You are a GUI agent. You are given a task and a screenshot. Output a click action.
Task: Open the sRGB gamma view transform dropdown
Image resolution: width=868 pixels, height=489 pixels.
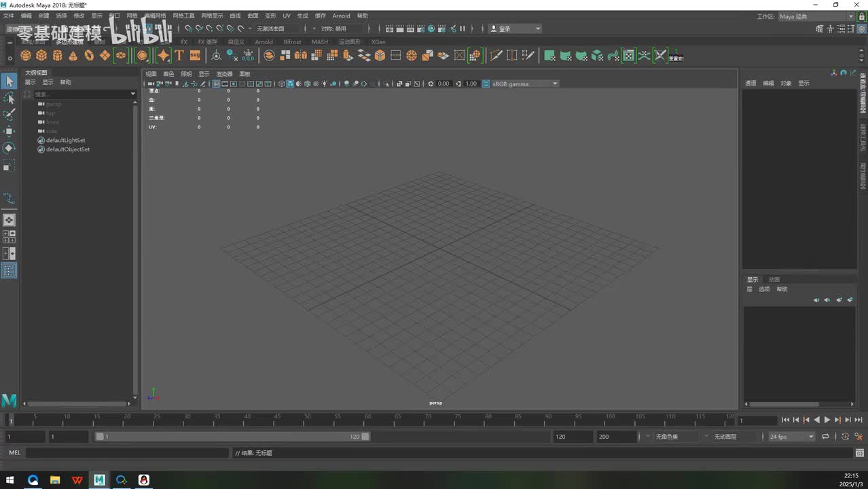(x=524, y=84)
